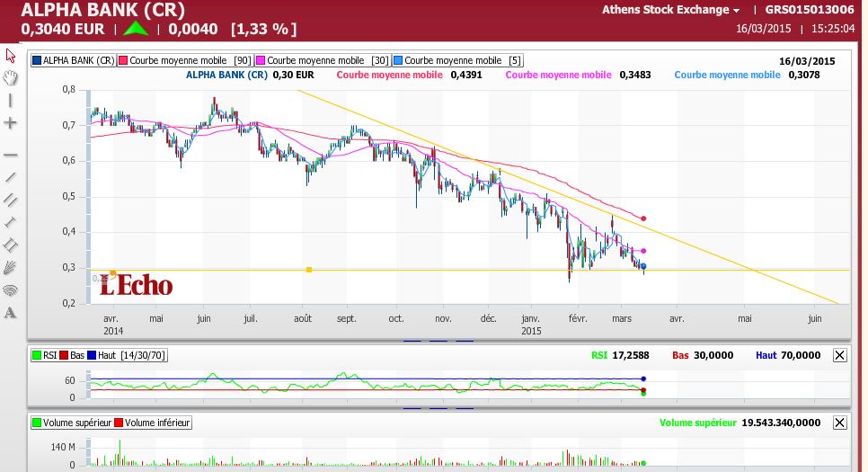Close the RSI indicator panel

839,355
